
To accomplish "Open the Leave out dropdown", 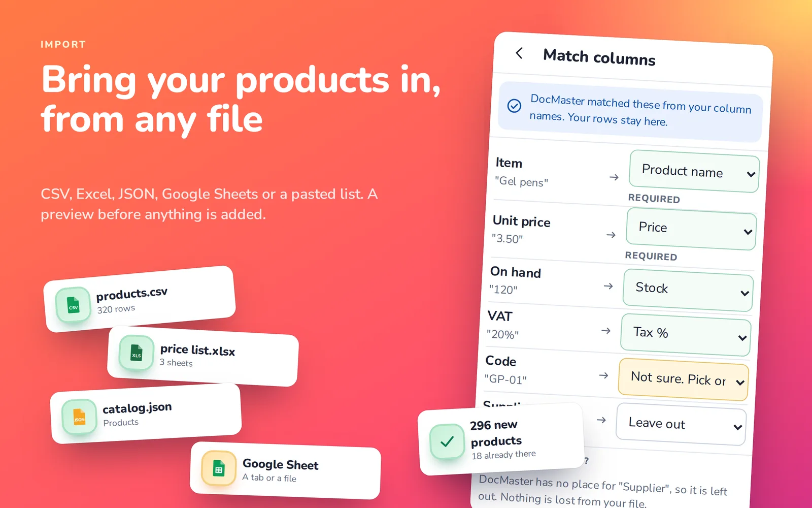I will point(681,424).
